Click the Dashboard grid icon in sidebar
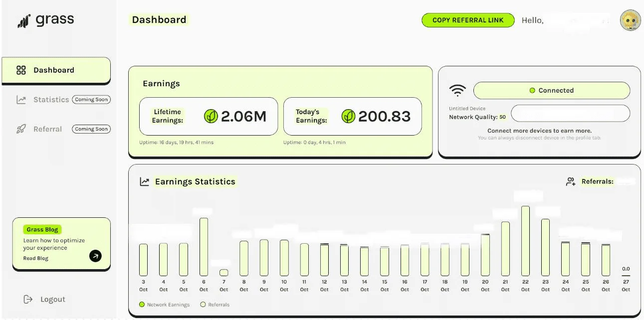The image size is (644, 320). pos(21,70)
